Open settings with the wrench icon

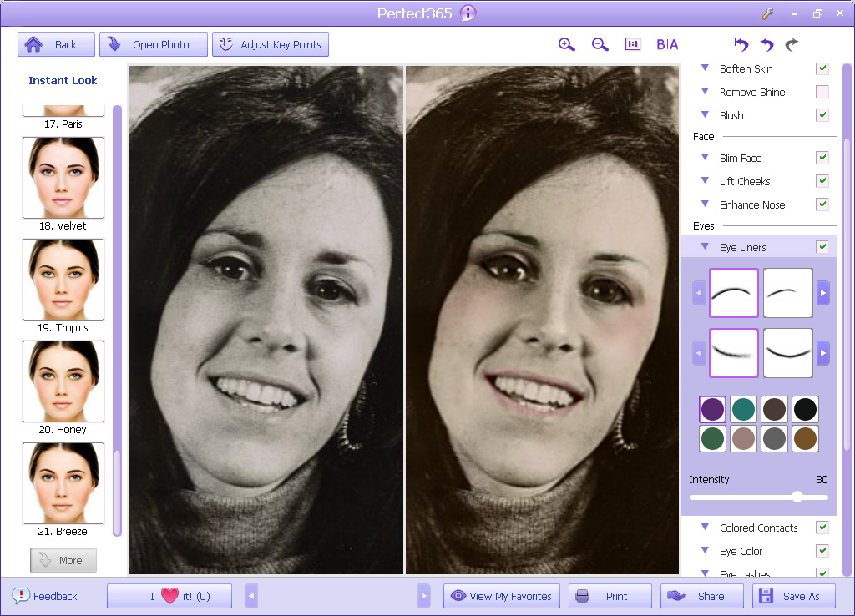coord(768,13)
